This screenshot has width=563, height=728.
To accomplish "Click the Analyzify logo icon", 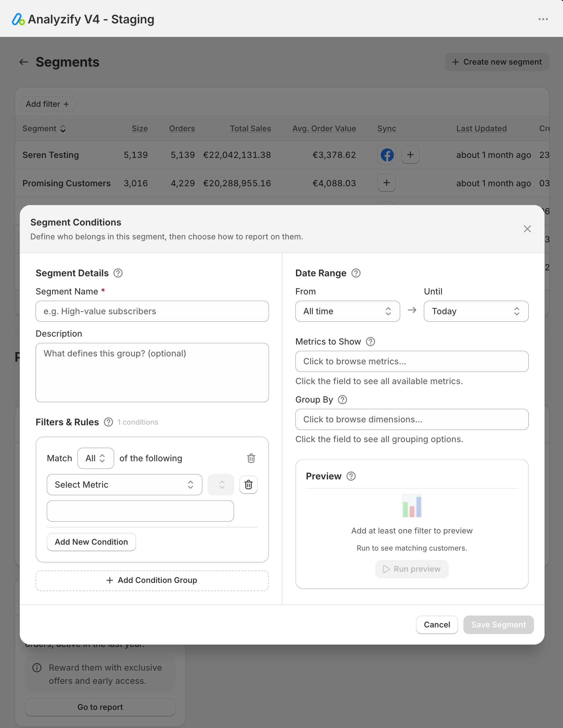I will click(x=18, y=19).
